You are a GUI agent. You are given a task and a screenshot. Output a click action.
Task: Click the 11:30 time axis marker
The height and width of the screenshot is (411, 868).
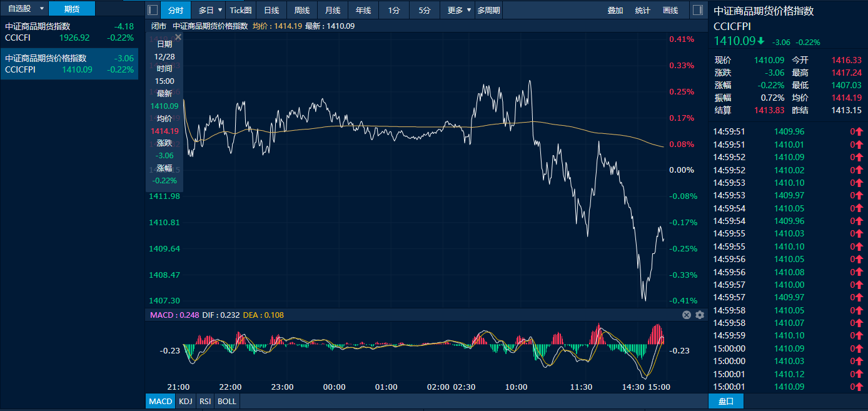coord(582,387)
